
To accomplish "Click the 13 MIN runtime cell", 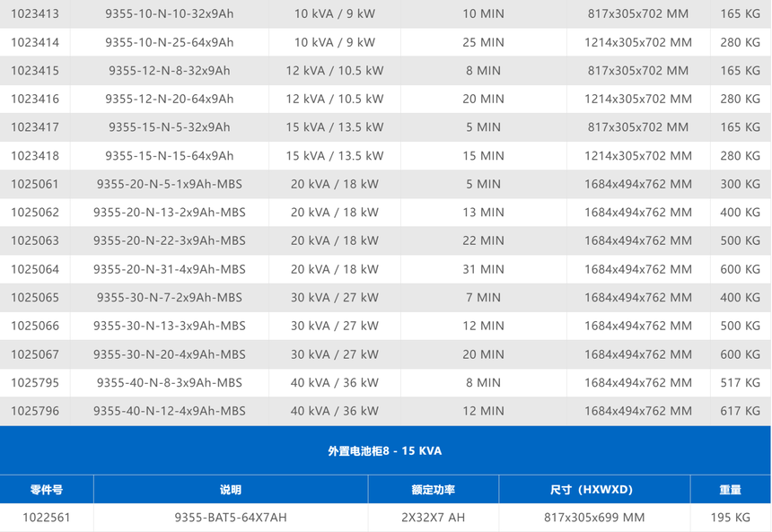I will click(x=484, y=212).
